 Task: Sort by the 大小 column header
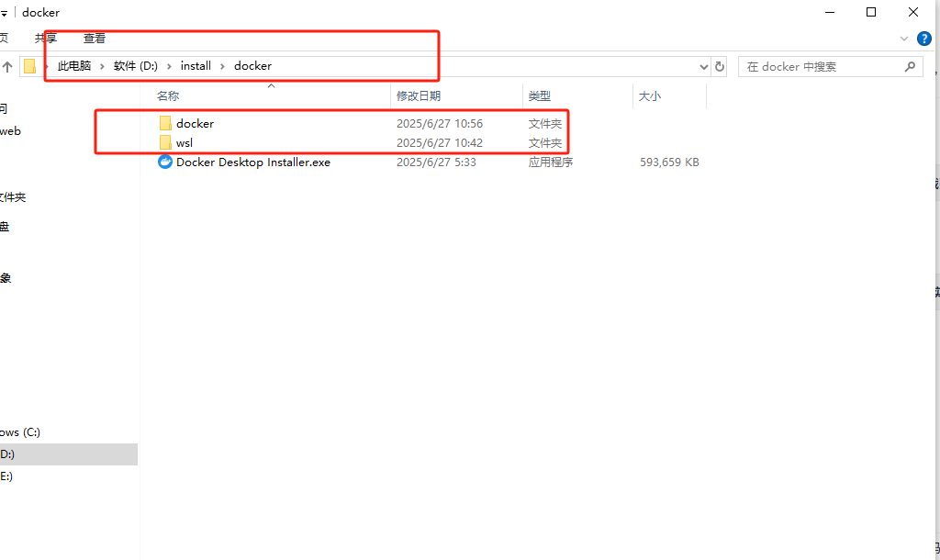pyautogui.click(x=650, y=95)
